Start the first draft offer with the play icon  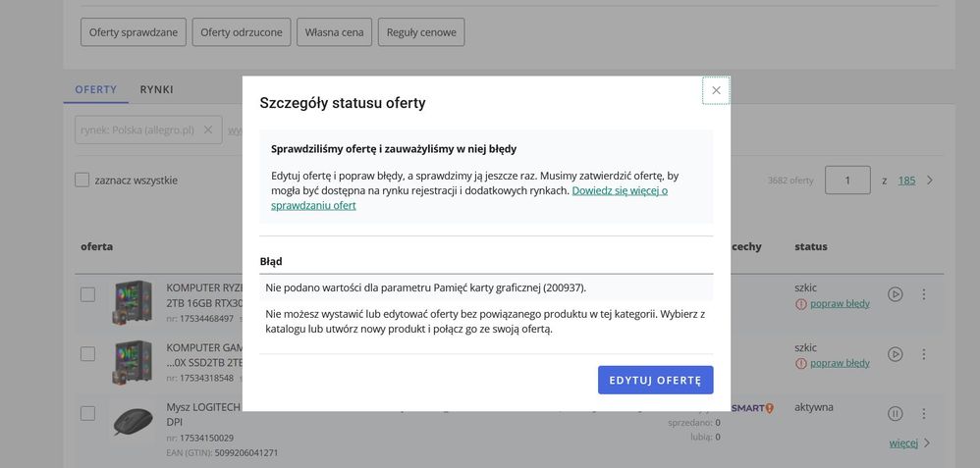pos(895,294)
